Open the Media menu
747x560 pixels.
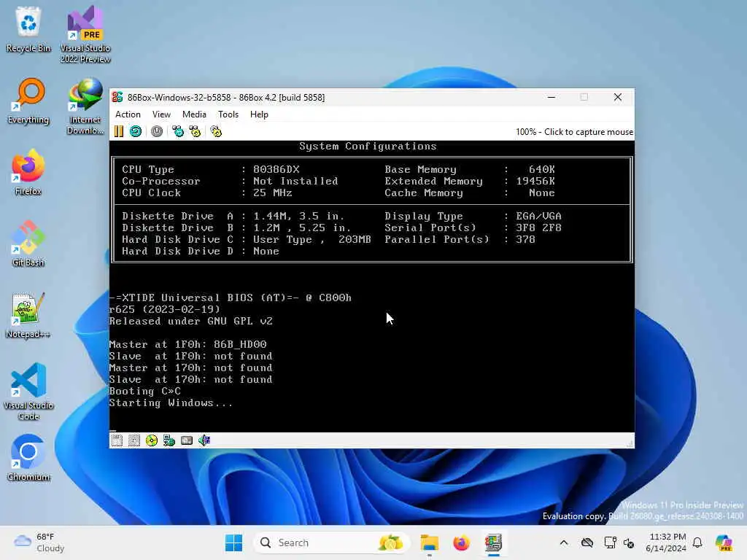[194, 114]
